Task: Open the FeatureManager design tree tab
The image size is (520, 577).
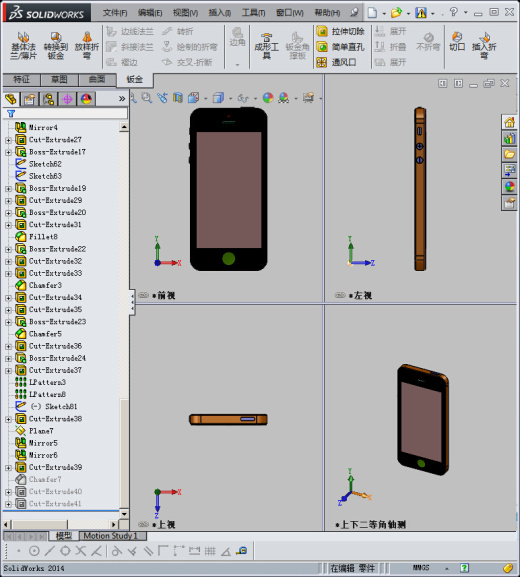Action: click(x=11, y=99)
